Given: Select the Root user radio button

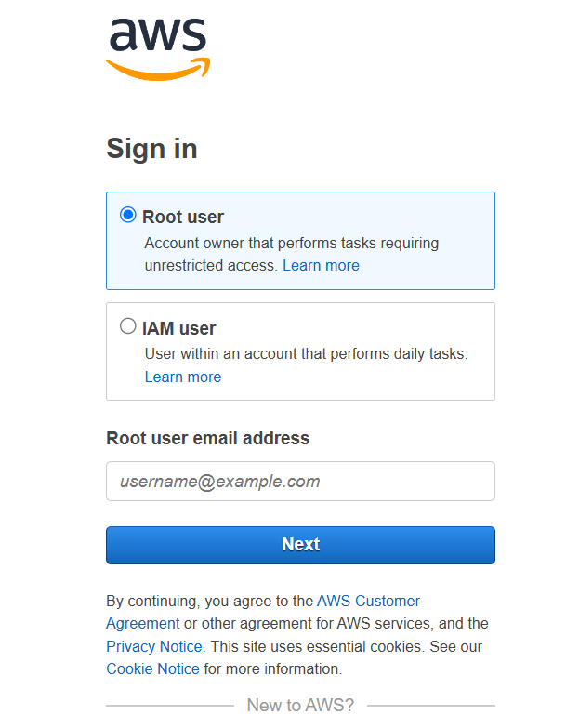Looking at the screenshot, I should pyautogui.click(x=128, y=215).
